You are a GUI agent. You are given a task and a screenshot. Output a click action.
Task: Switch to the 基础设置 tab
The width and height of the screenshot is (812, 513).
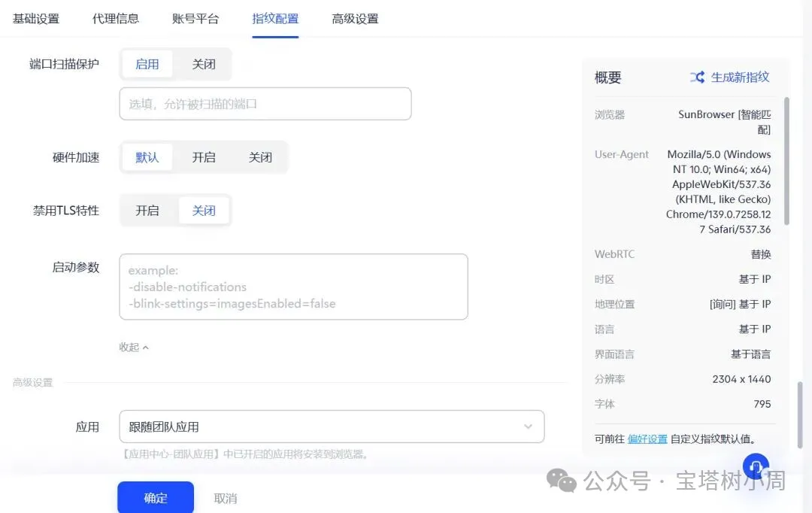tap(35, 19)
